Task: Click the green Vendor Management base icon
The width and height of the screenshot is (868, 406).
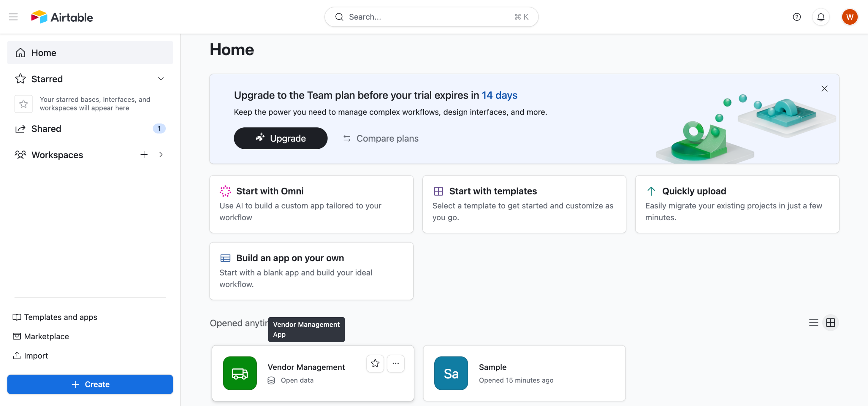Action: pyautogui.click(x=240, y=373)
